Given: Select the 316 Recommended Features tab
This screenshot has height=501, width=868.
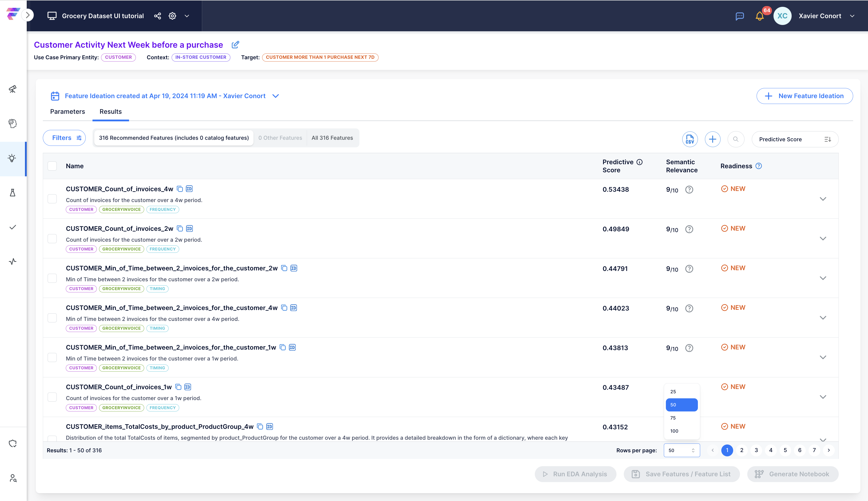Looking at the screenshot, I should point(174,138).
